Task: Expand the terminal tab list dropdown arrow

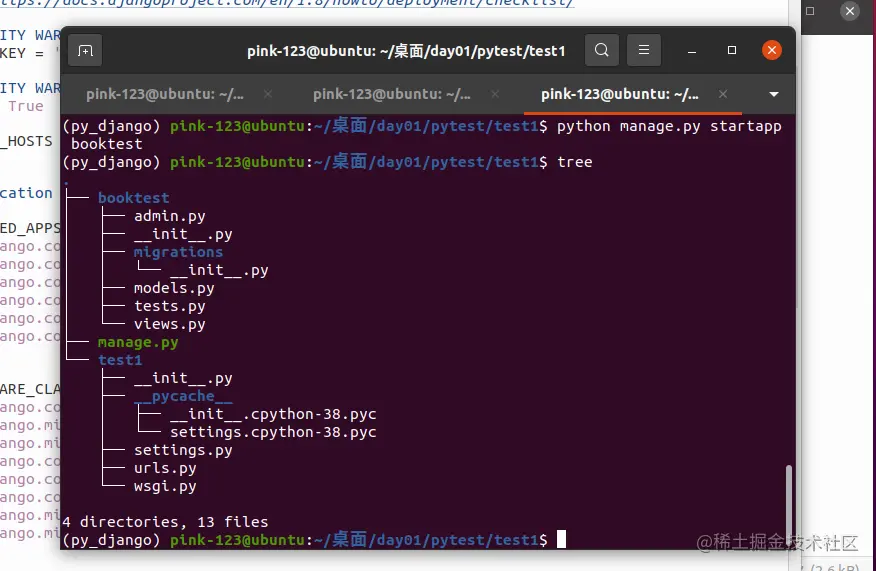Action: 774,94
